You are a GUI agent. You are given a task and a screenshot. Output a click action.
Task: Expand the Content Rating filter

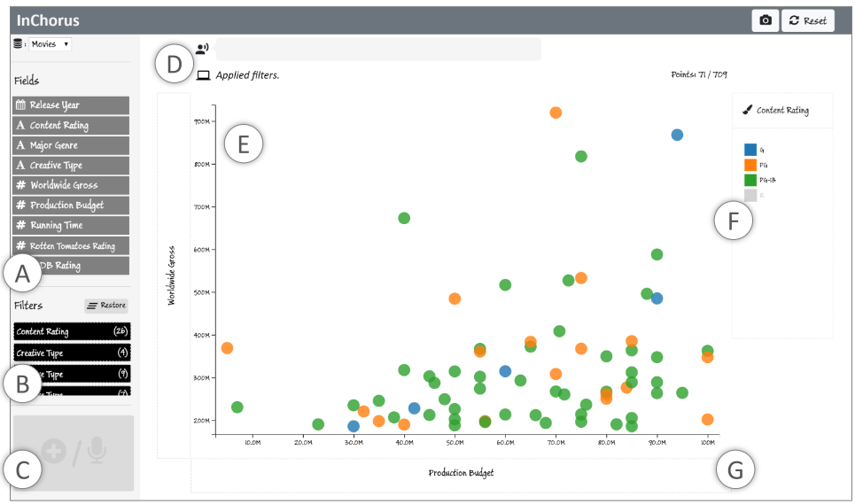coord(71,331)
